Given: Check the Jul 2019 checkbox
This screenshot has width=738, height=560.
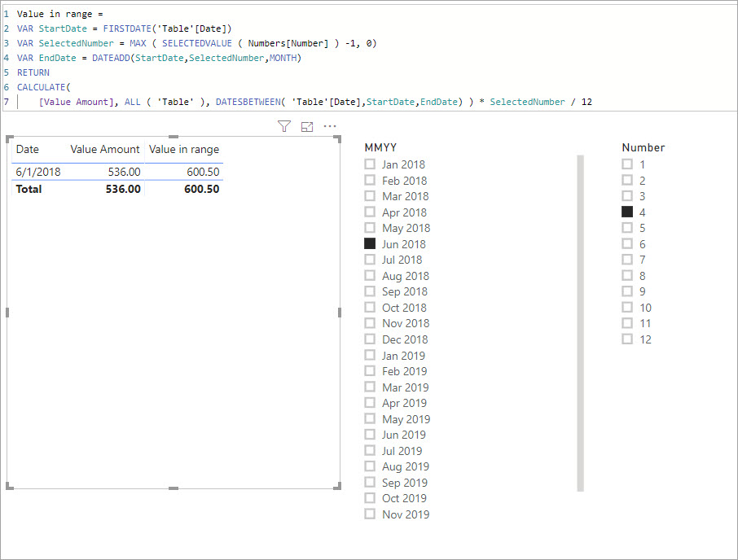Looking at the screenshot, I should click(370, 450).
